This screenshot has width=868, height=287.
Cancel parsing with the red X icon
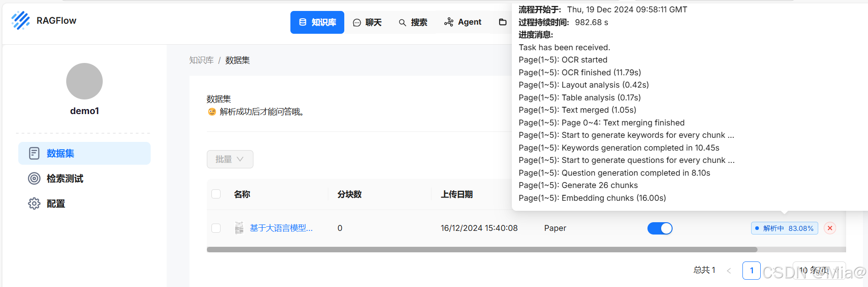pyautogui.click(x=830, y=228)
